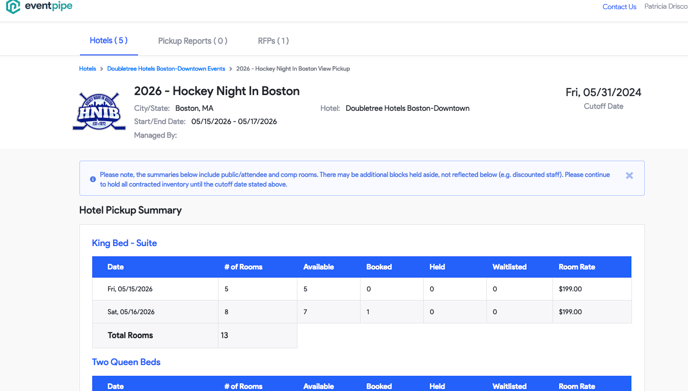Viewport: 688px width, 391px height.
Task: Click breadcrumb chevron after Hotels
Action: 101,69
